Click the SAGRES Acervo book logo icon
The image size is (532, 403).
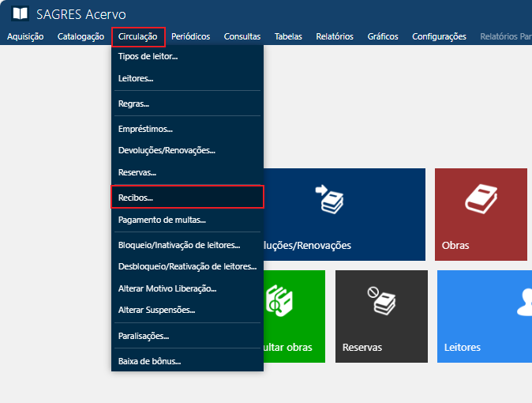(x=21, y=14)
